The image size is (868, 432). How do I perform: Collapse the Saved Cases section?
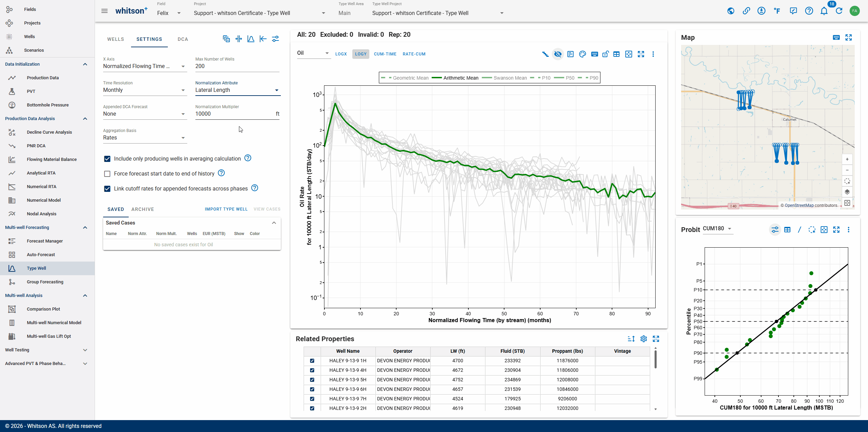(x=274, y=223)
